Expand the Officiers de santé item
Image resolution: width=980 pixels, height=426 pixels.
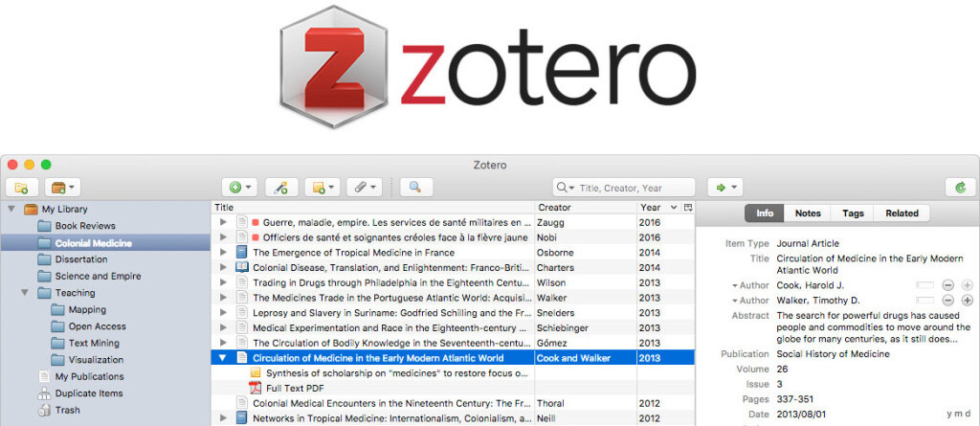(223, 237)
